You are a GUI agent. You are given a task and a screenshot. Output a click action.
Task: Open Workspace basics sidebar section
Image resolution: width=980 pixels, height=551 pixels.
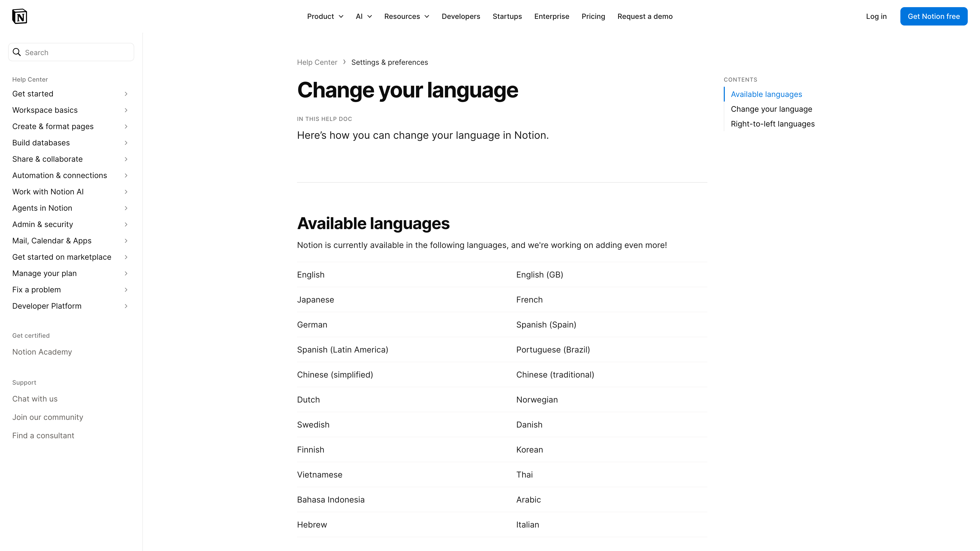(x=45, y=110)
